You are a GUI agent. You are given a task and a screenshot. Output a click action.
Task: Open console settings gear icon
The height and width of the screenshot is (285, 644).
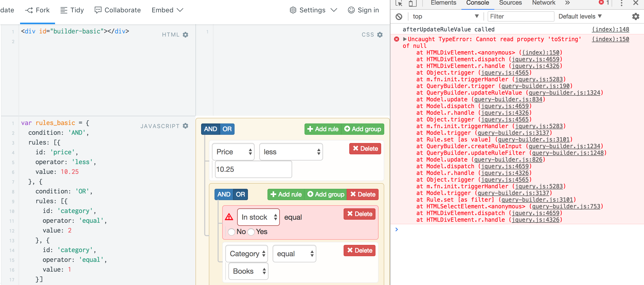636,17
